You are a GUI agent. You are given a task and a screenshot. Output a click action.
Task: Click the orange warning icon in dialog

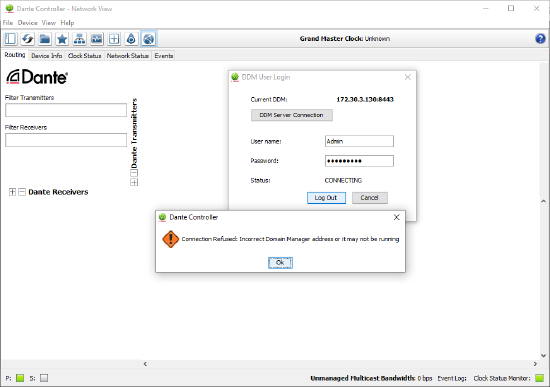coord(170,239)
